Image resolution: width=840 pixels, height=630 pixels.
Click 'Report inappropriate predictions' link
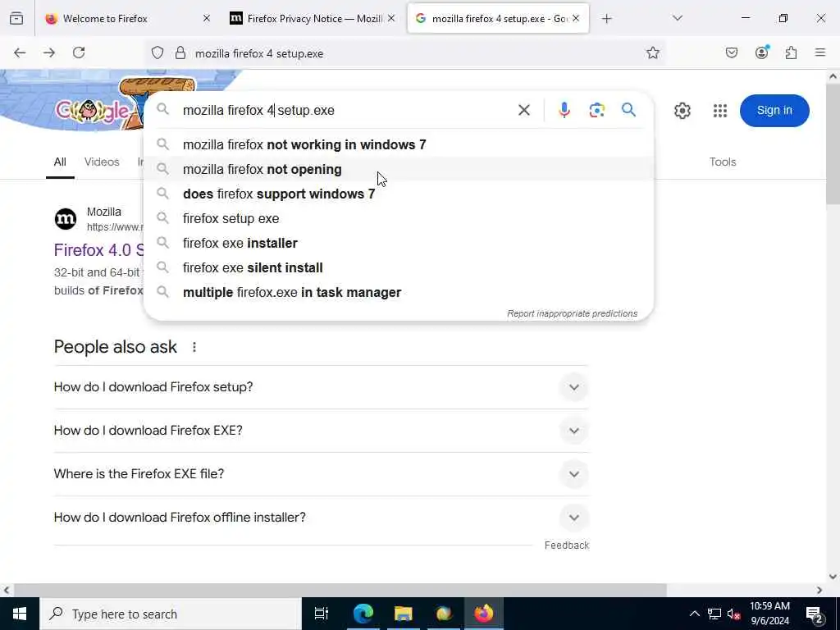pyautogui.click(x=572, y=313)
